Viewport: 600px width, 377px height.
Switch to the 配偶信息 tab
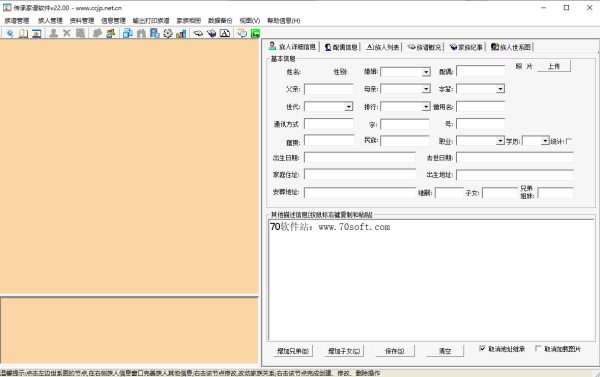click(x=341, y=47)
